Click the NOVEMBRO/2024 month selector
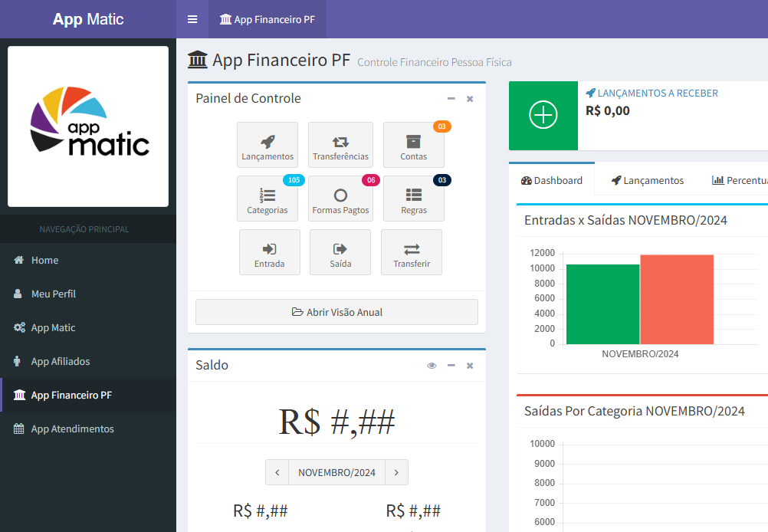 pos(336,472)
